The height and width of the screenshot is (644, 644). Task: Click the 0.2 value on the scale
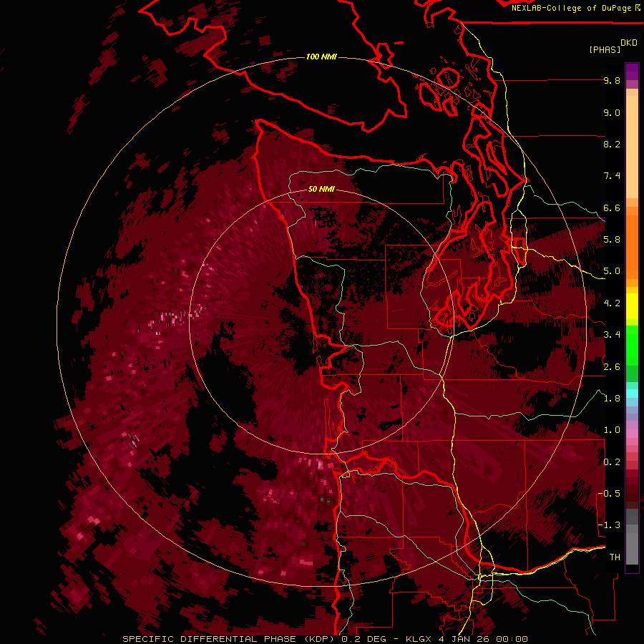pyautogui.click(x=612, y=462)
